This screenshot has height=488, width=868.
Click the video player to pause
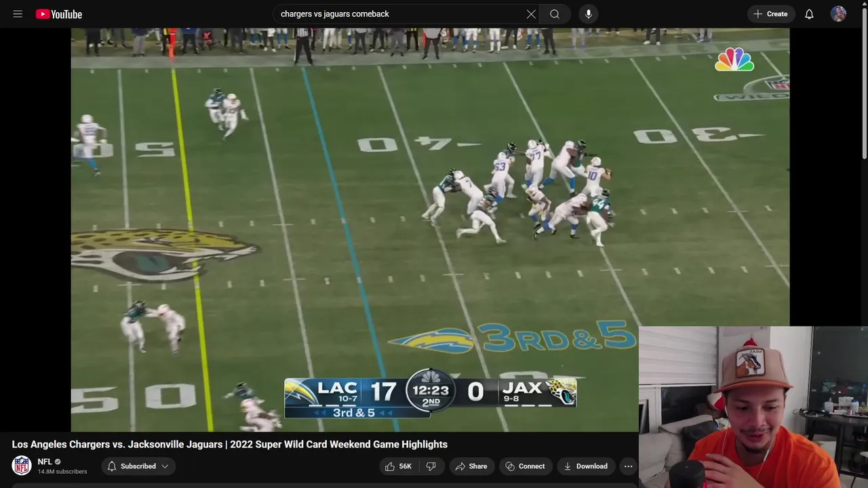430,229
